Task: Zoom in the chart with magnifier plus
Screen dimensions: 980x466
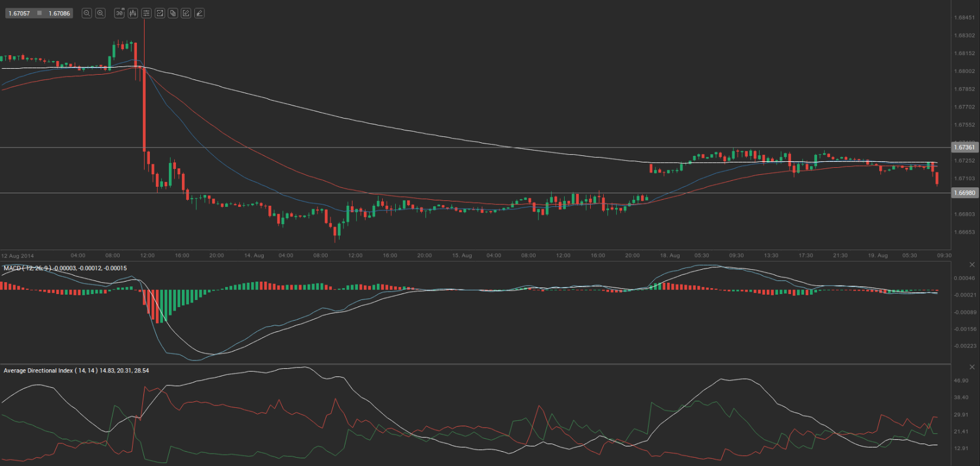Action: pos(100,13)
